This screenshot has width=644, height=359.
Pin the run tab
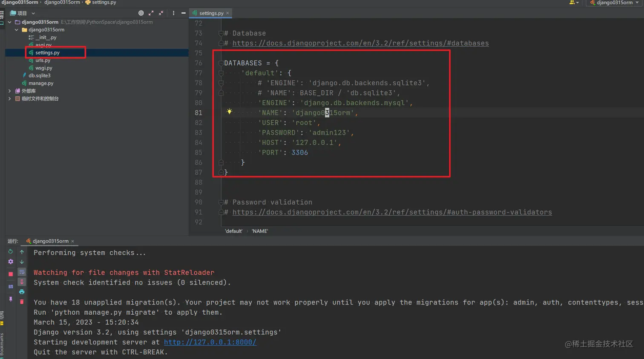(11, 299)
